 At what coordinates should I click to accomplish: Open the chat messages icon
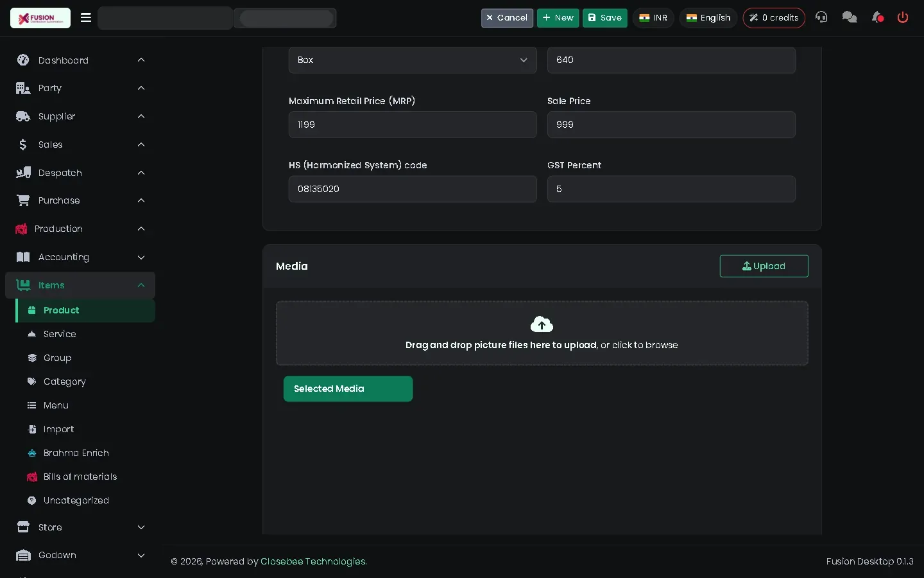click(x=850, y=17)
